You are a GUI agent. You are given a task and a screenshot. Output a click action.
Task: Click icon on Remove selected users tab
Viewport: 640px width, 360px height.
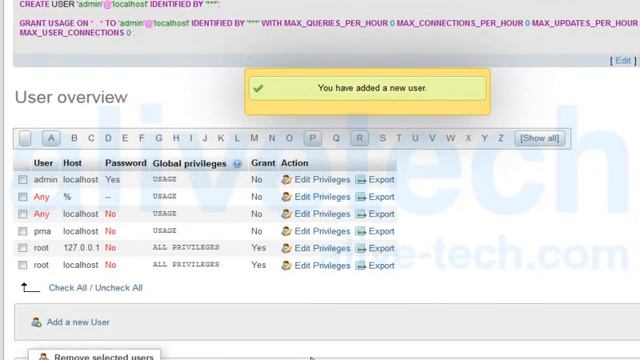(x=44, y=357)
